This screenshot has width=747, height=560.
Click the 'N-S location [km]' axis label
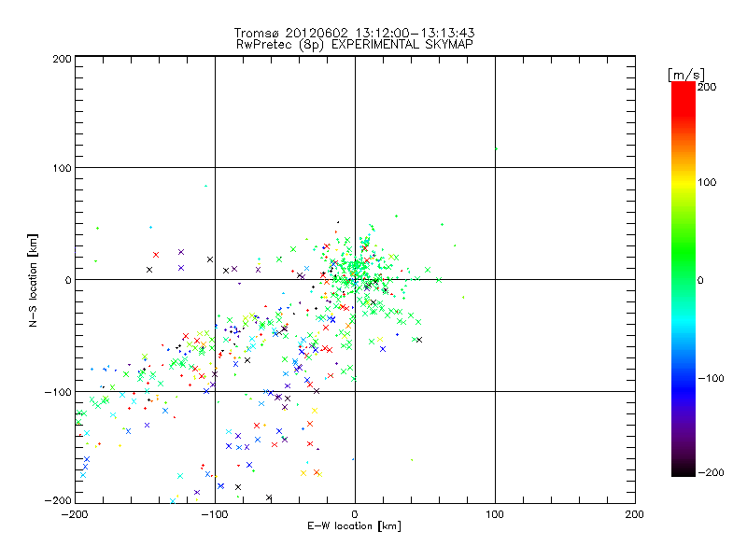[33, 281]
